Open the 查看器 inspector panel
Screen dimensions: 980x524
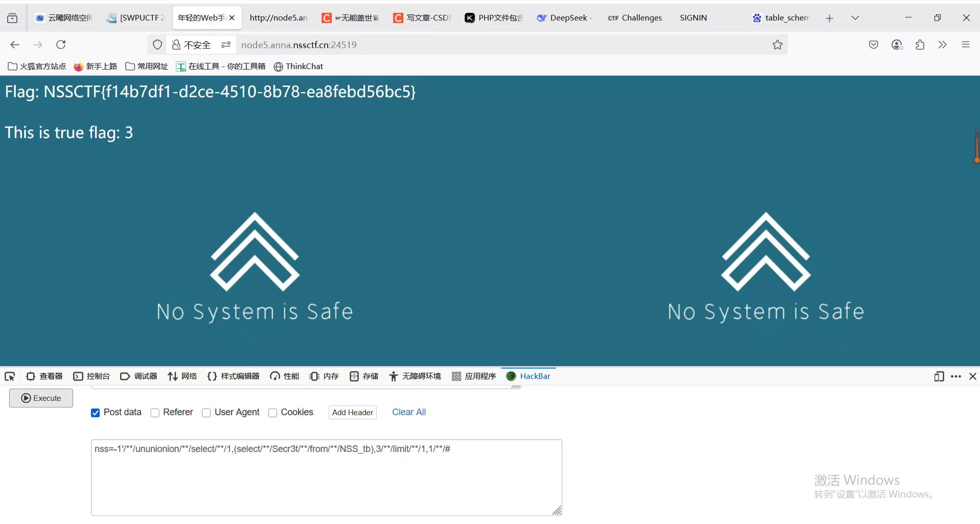pyautogui.click(x=44, y=376)
